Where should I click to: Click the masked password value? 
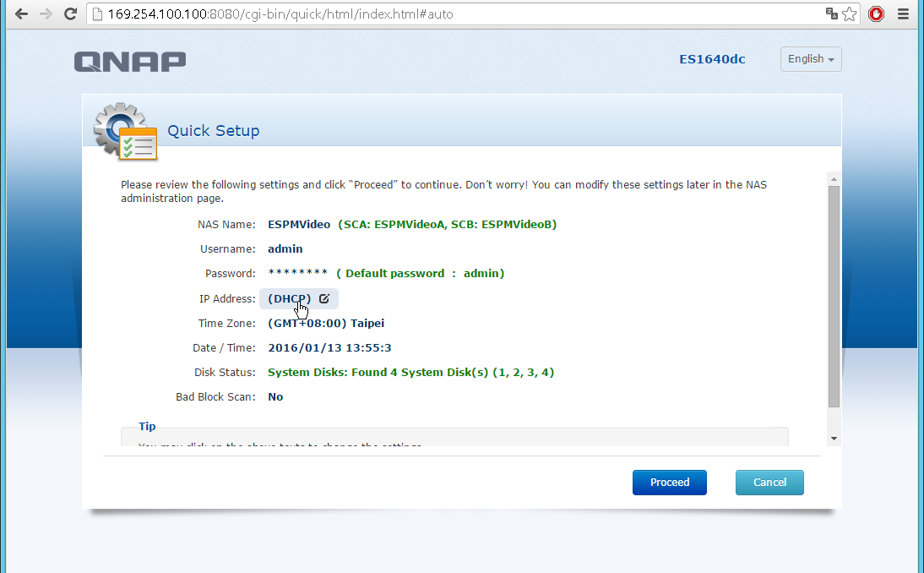coord(297,274)
